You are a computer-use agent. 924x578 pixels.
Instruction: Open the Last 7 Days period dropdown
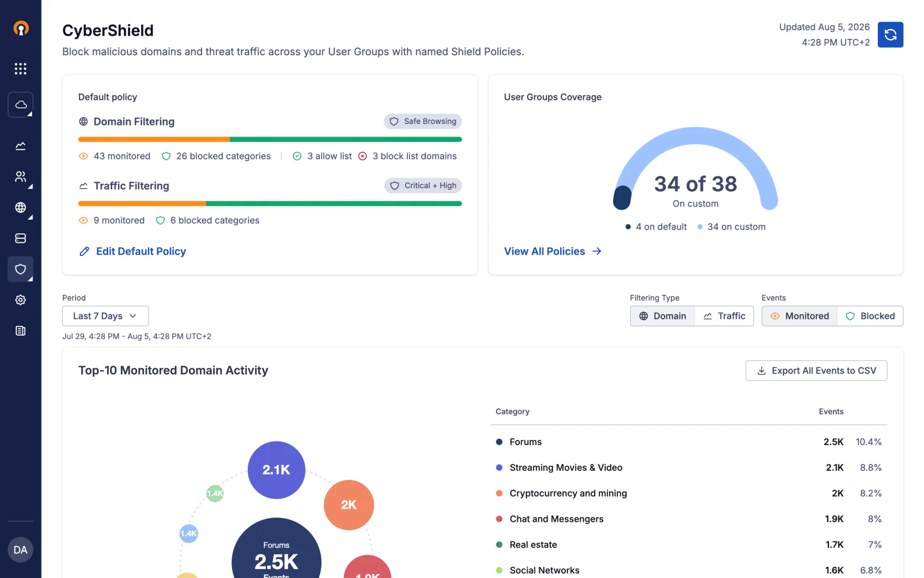(x=106, y=316)
